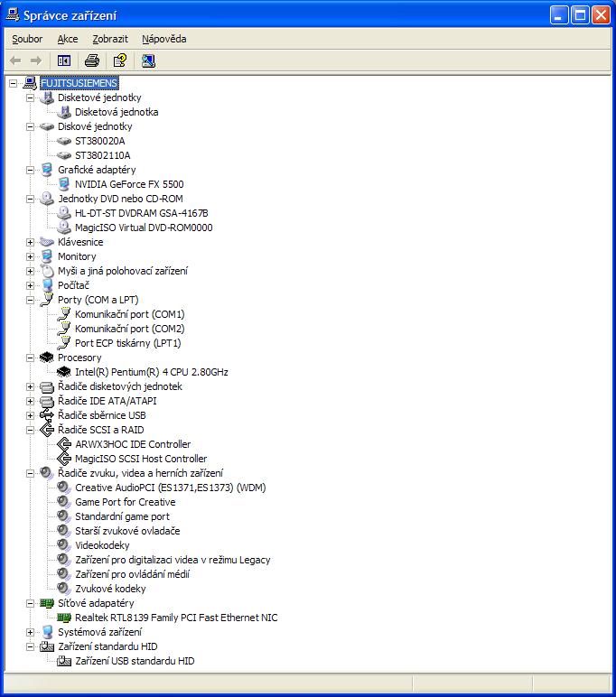The height and width of the screenshot is (697, 616).
Task: Select Standardní game port
Action: coord(122,516)
